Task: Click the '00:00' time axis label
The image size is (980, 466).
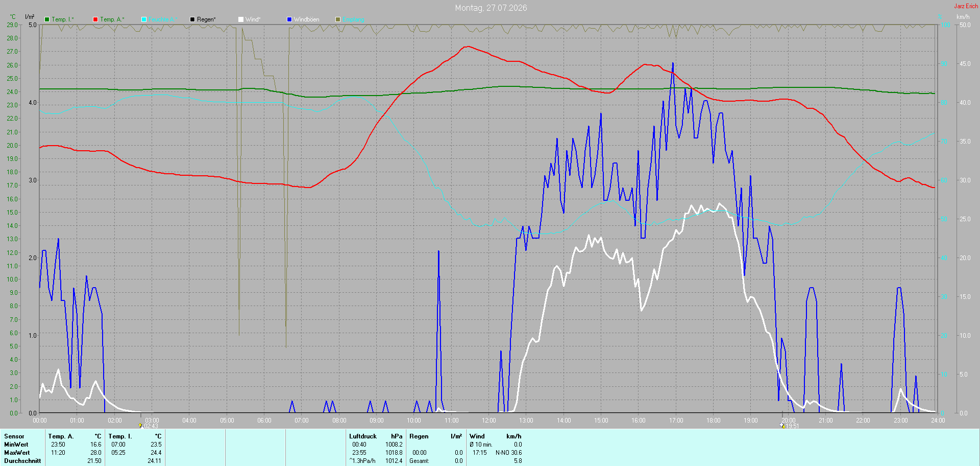Action: [x=40, y=421]
